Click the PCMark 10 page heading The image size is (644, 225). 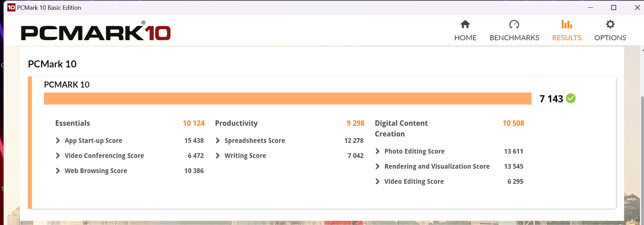tap(52, 64)
